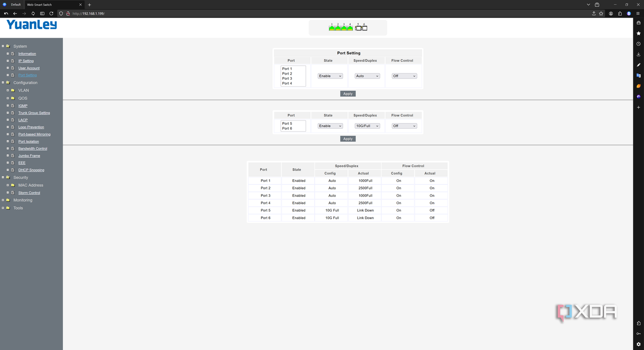Click the Port 1 indicator in switch diagram
644x350 pixels.
pyautogui.click(x=332, y=28)
